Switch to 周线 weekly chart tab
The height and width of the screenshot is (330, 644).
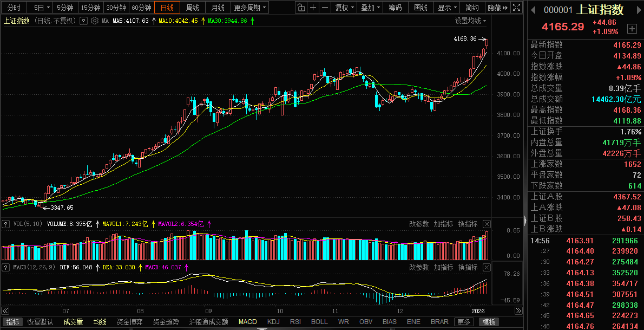(x=193, y=8)
